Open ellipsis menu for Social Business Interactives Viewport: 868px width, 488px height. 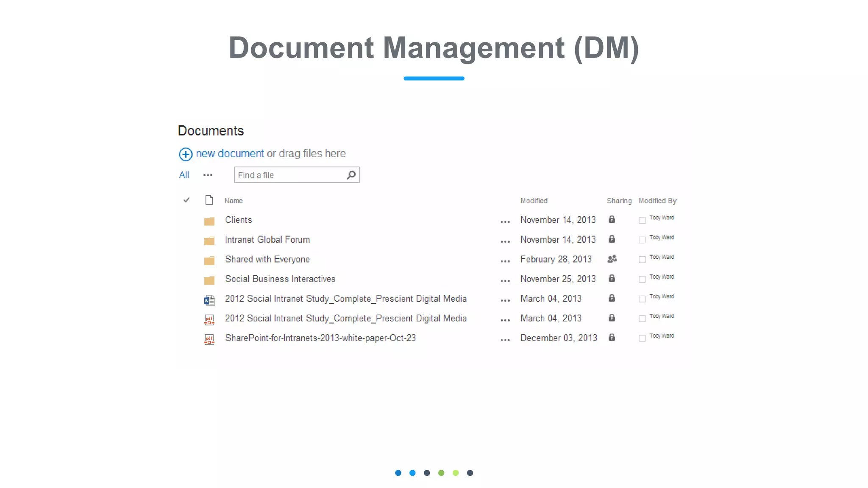pyautogui.click(x=505, y=281)
